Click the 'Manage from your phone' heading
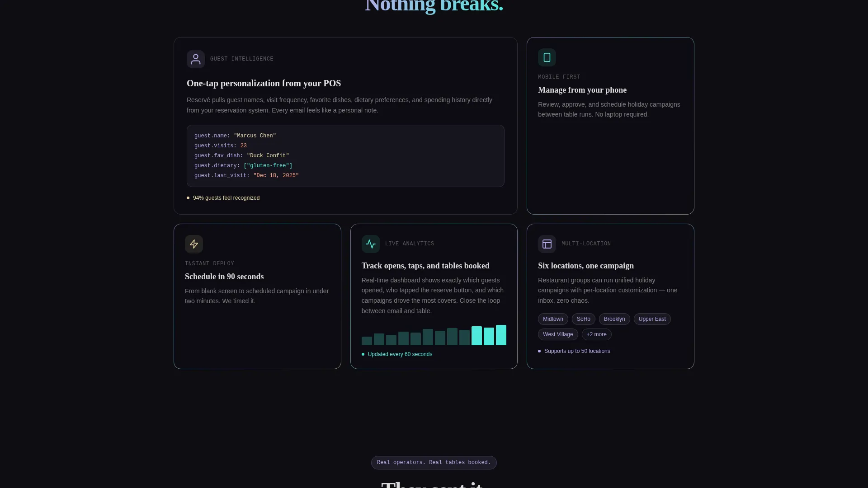This screenshot has height=488, width=868. pyautogui.click(x=582, y=90)
